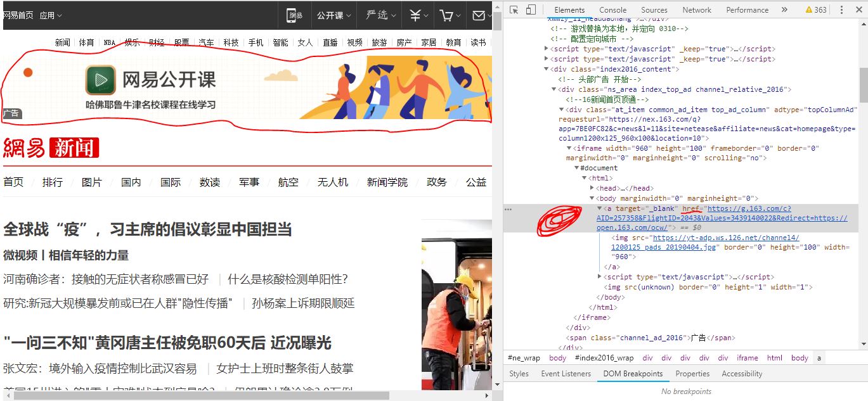Go to the 首页 news nav item

coord(13,182)
